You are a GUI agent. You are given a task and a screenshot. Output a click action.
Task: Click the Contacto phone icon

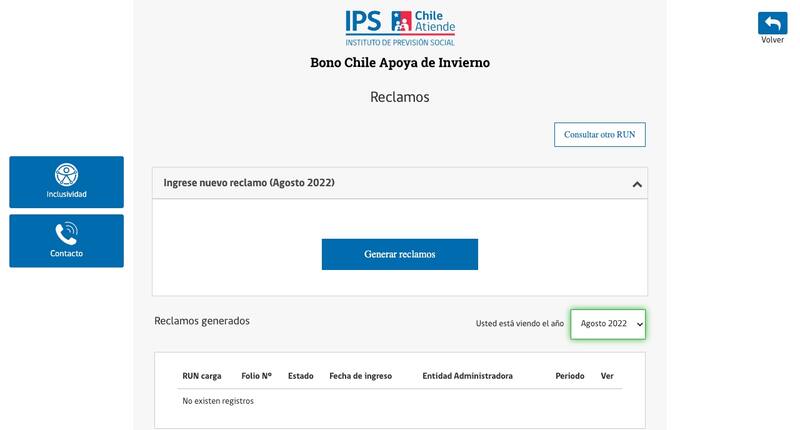click(66, 234)
